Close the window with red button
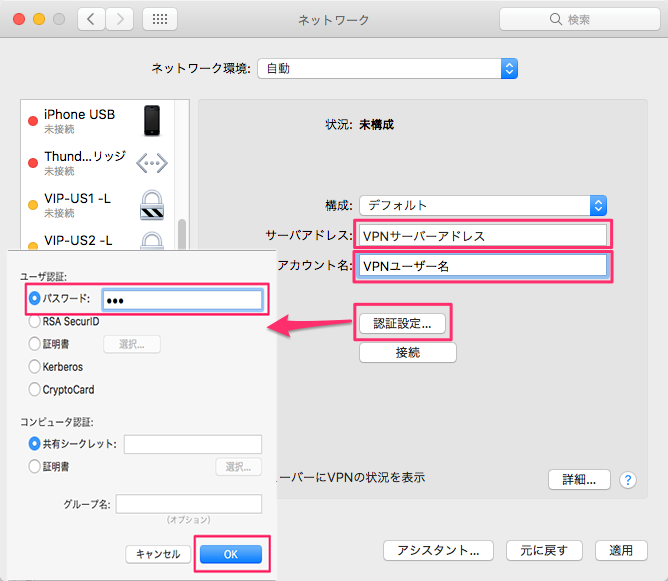The image size is (668, 581). 19,19
